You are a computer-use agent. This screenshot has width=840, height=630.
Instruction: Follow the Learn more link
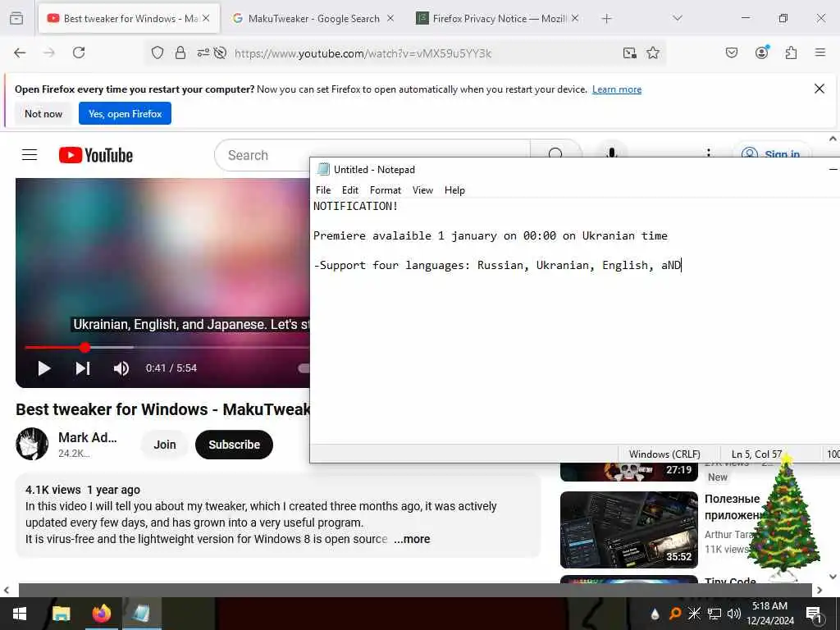pyautogui.click(x=617, y=89)
